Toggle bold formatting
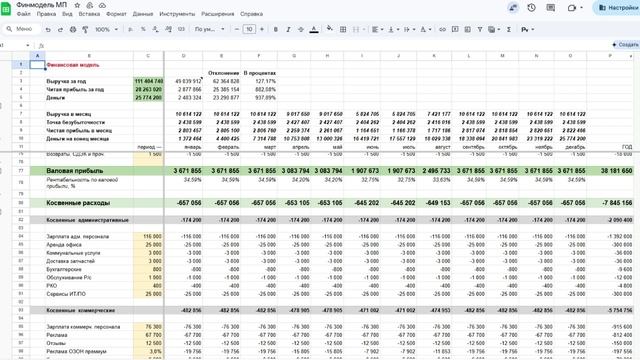 (276, 29)
